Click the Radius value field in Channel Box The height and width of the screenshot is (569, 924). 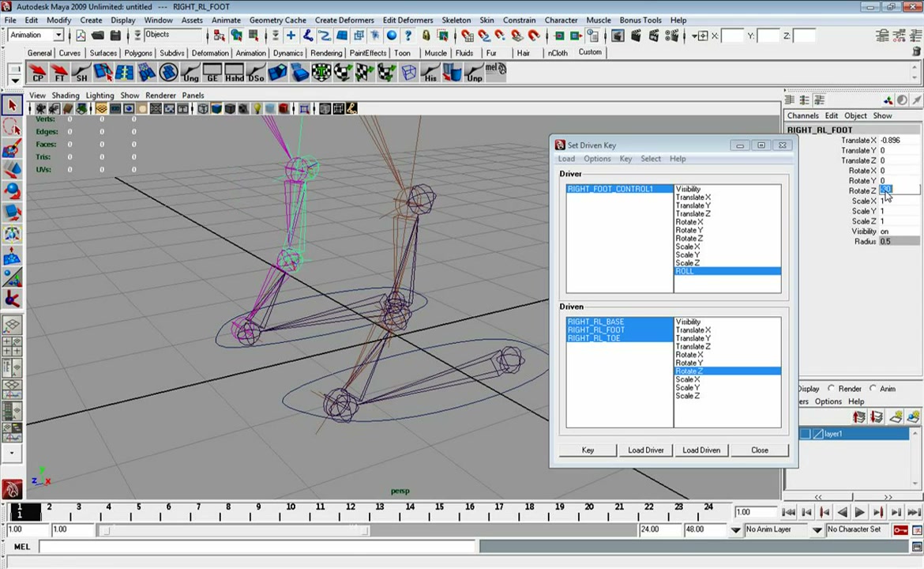coord(899,241)
